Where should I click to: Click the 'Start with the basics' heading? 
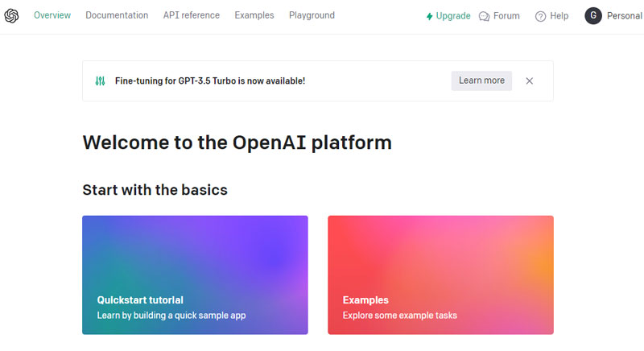coord(155,190)
